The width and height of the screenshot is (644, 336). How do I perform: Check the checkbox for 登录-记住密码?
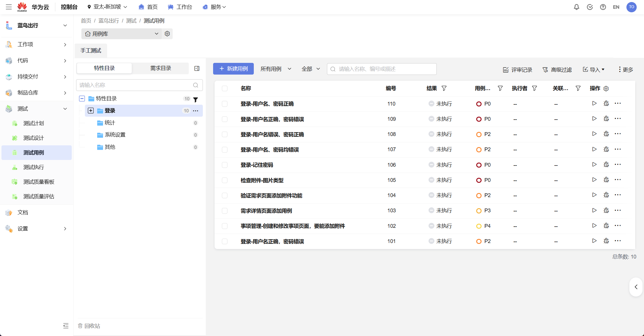click(225, 165)
